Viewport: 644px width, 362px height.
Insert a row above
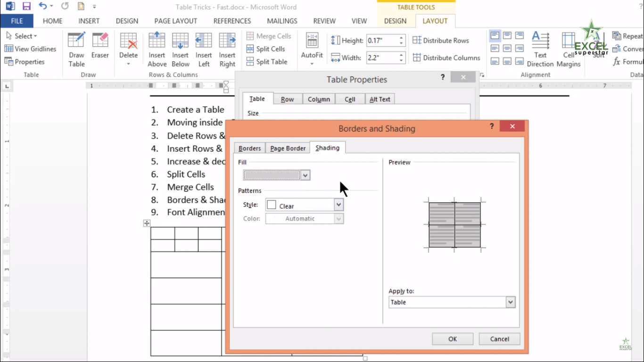tap(157, 50)
